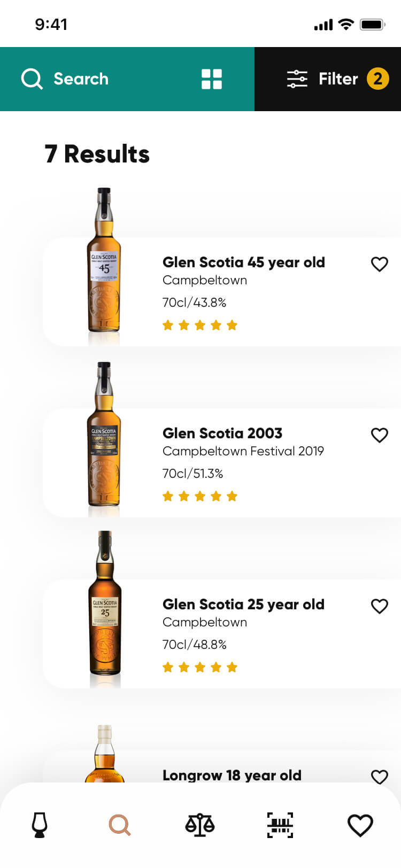Switch to grid view layout
401x868 pixels.
point(212,79)
